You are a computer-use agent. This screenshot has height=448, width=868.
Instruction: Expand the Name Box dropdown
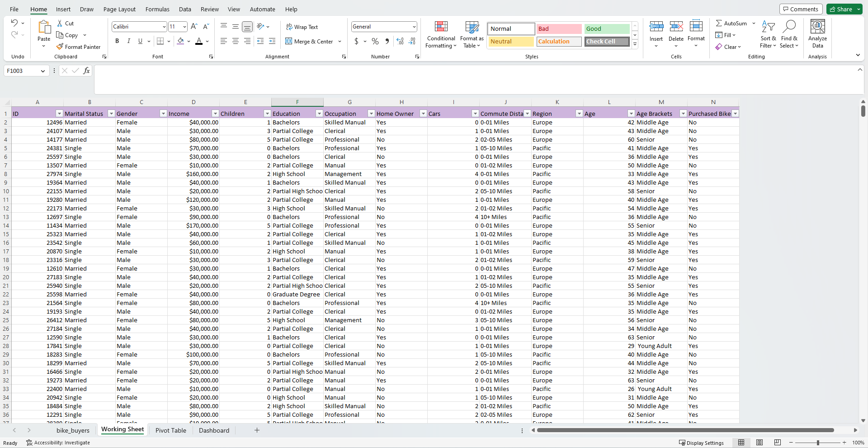43,71
